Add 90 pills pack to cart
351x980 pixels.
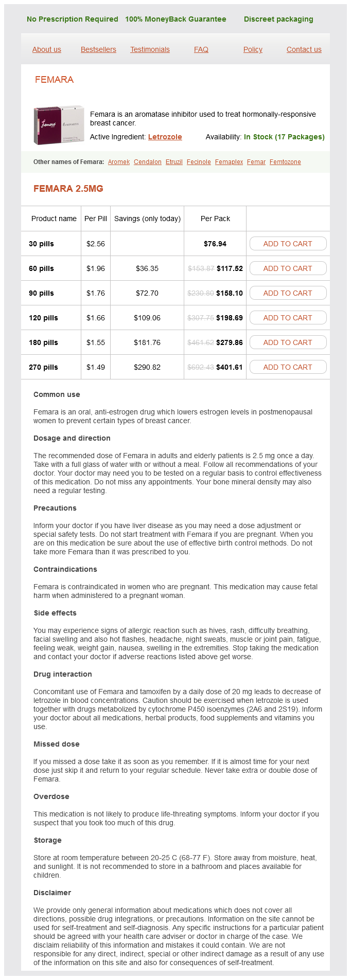point(288,293)
